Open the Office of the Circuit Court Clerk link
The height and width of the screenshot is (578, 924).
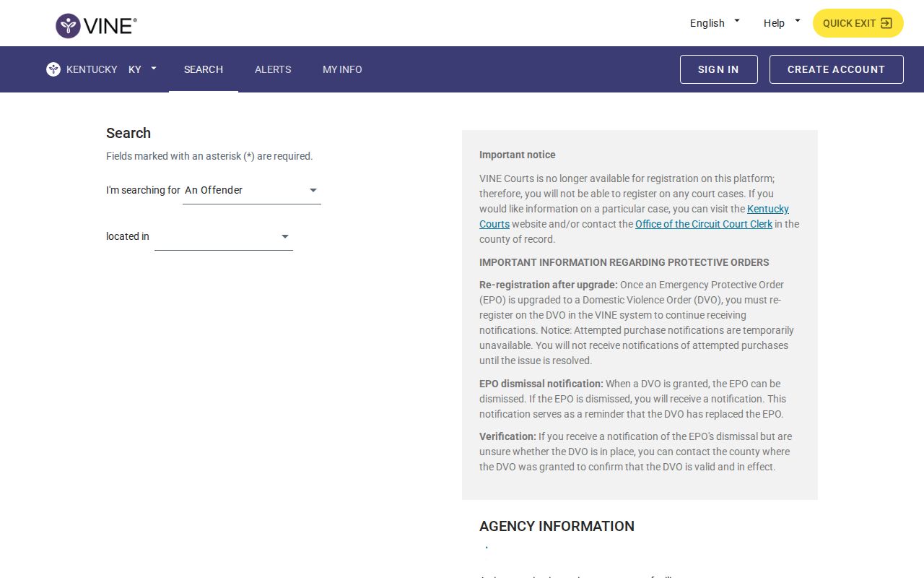point(704,224)
